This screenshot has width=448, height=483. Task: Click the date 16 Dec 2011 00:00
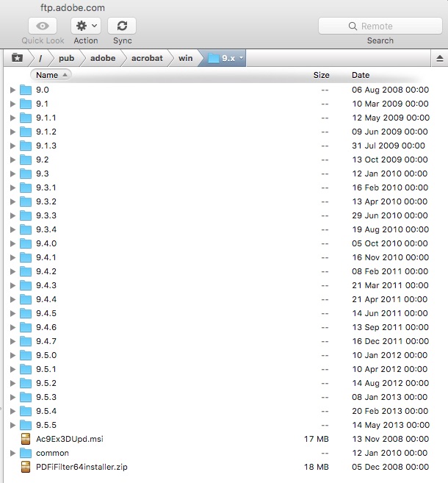pos(391,341)
